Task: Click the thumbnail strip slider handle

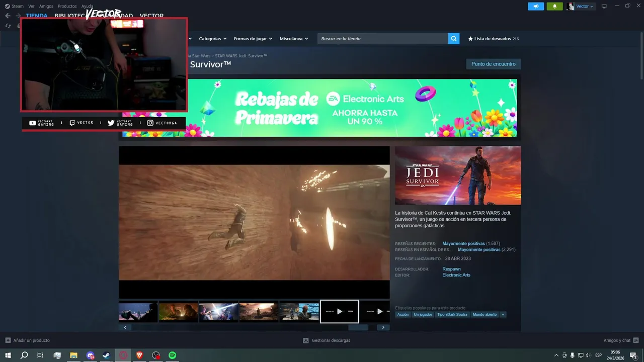Action: point(358,327)
